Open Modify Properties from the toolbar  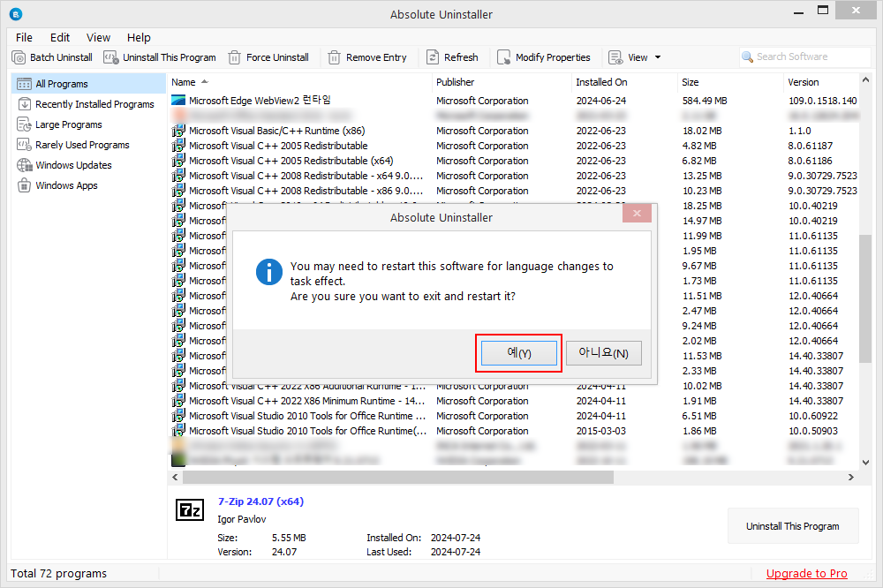[544, 57]
